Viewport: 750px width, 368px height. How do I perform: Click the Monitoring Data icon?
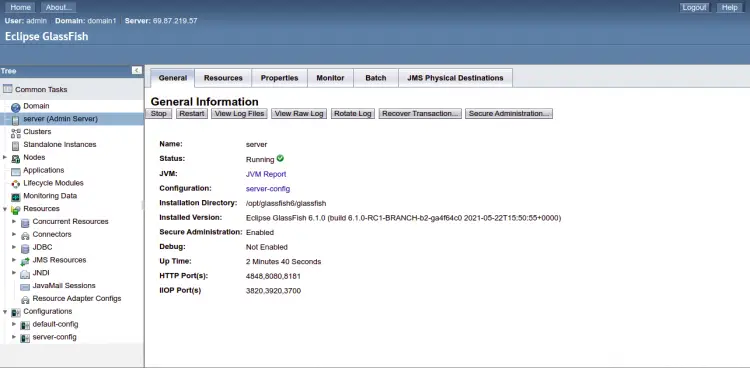point(16,197)
